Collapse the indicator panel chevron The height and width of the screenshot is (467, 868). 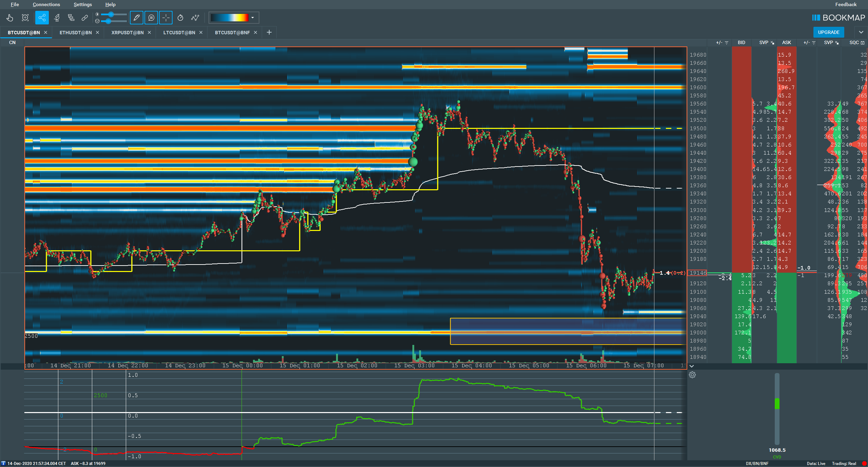tap(692, 366)
